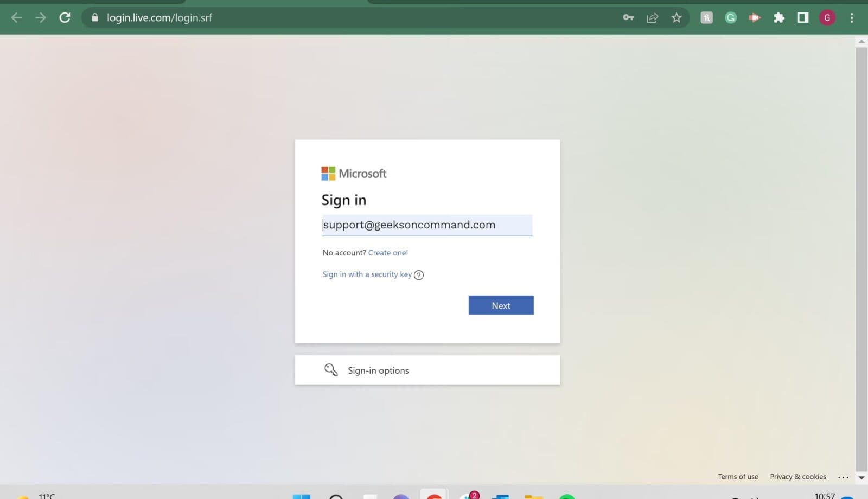Click the page scrollbar down arrow
The height and width of the screenshot is (499, 868).
[x=861, y=478]
